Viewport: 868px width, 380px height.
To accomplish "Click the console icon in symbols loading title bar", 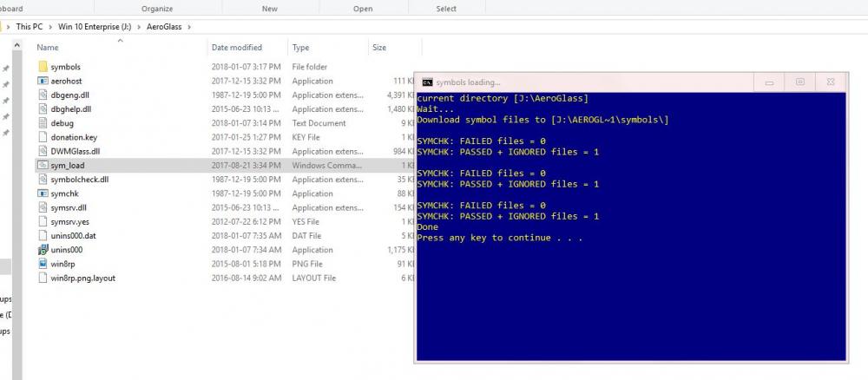I will [426, 82].
